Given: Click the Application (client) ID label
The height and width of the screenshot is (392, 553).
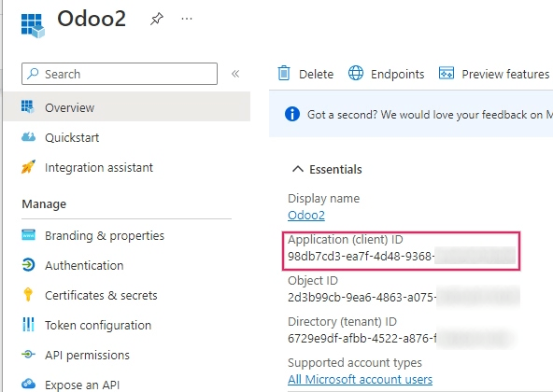Looking at the screenshot, I should point(346,239).
